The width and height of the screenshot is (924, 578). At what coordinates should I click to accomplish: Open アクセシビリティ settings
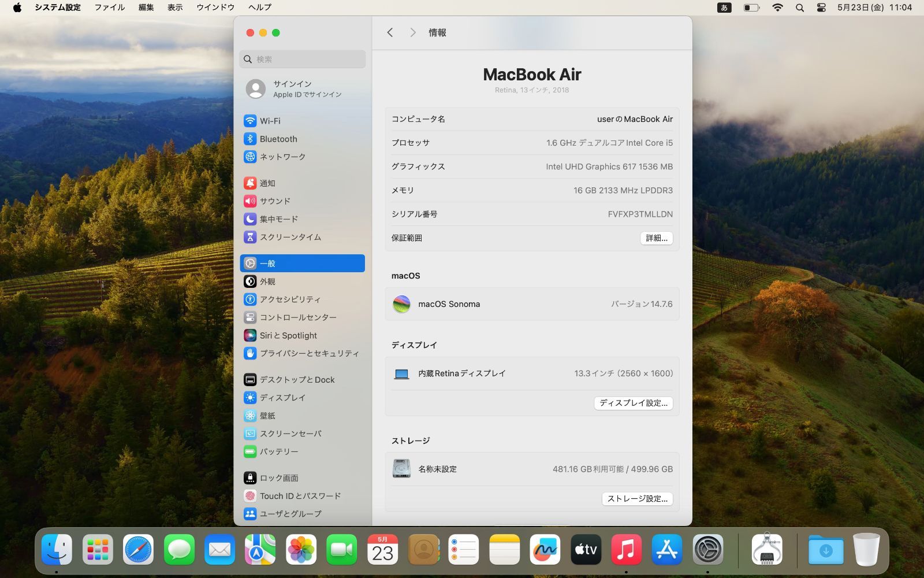(x=302, y=299)
